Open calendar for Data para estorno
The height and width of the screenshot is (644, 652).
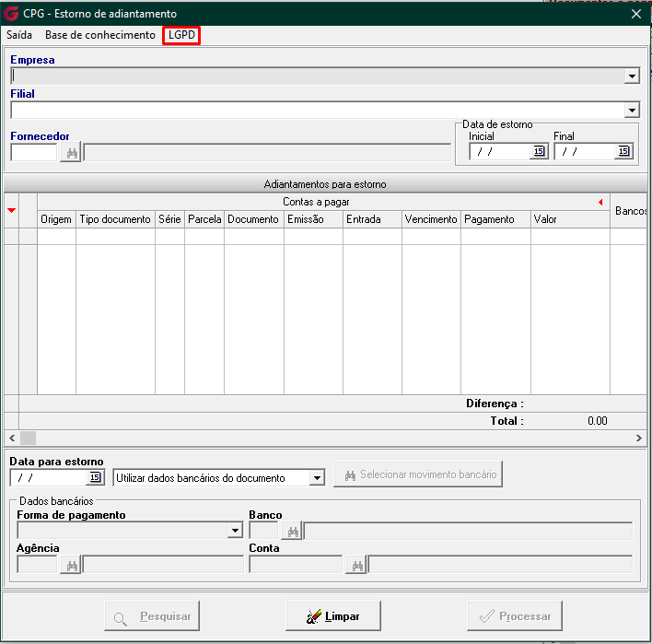[95, 477]
